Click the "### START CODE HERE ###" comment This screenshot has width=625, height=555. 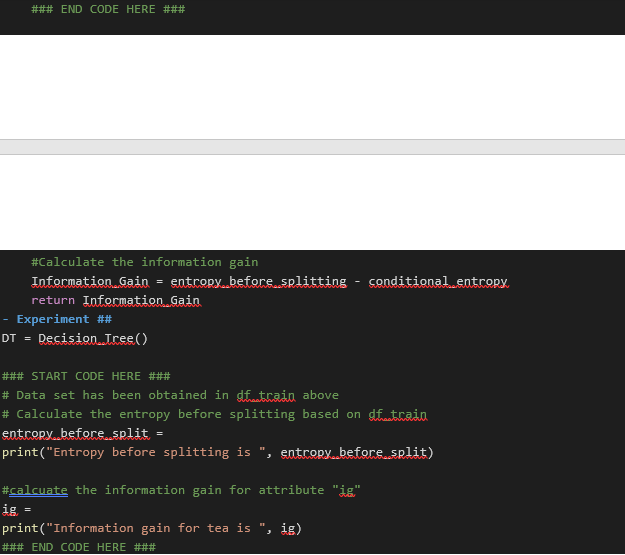pyautogui.click(x=86, y=376)
